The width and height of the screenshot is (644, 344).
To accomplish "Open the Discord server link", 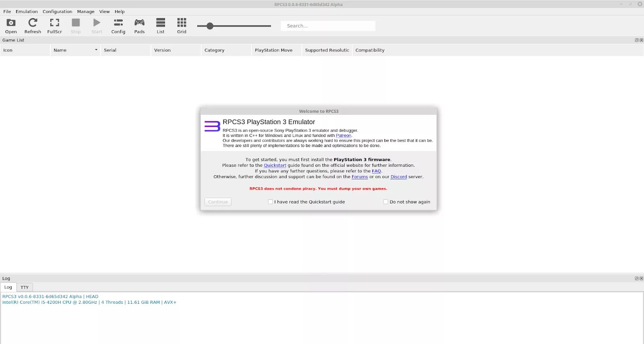I will (x=398, y=177).
